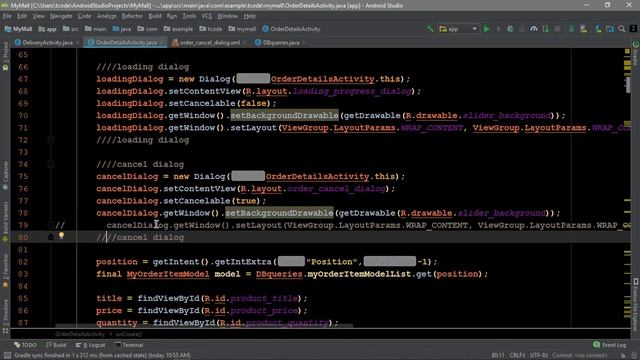Viewport: 640px width, 360px height.
Task: Open Build Variants sidebar panel
Action: (5, 221)
